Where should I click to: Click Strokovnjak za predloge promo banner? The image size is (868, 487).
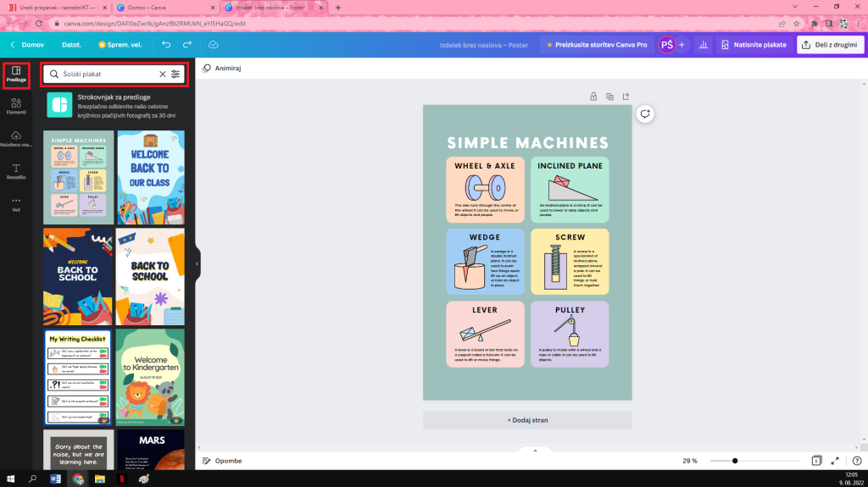pos(115,106)
